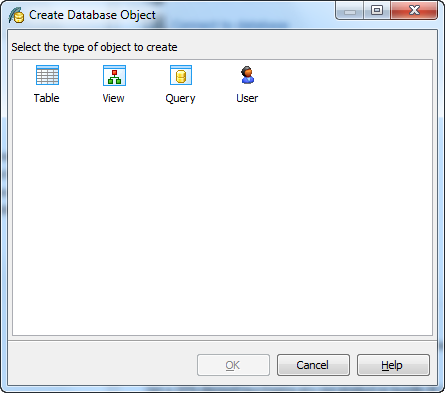445x393 pixels.
Task: Choose the "User" text label
Action: click(247, 98)
